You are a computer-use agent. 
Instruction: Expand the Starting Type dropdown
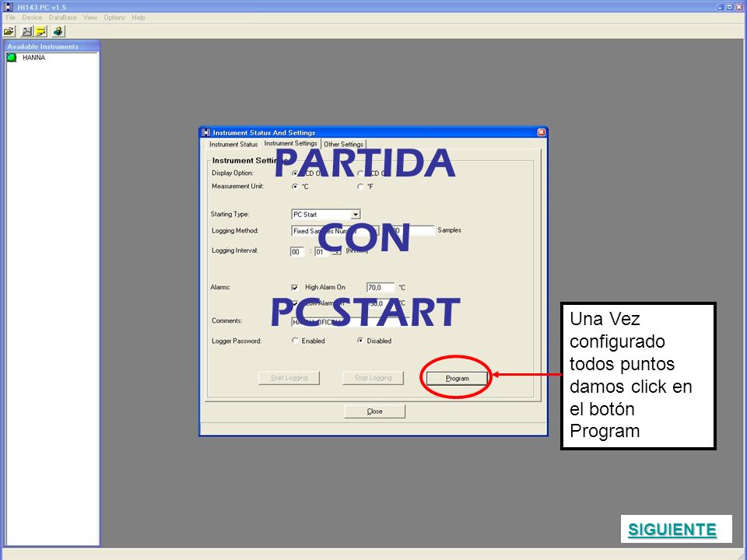356,215
